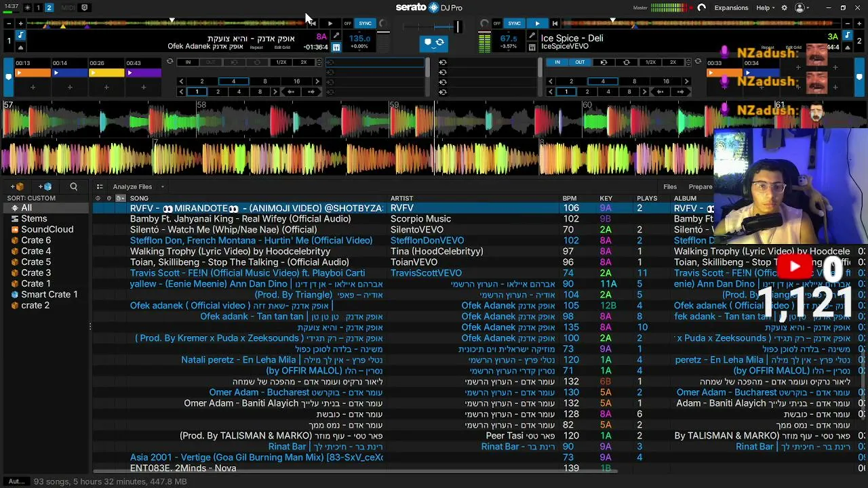This screenshot has width=868, height=488.
Task: Toggle loop OUT on deck 2
Action: (580, 62)
